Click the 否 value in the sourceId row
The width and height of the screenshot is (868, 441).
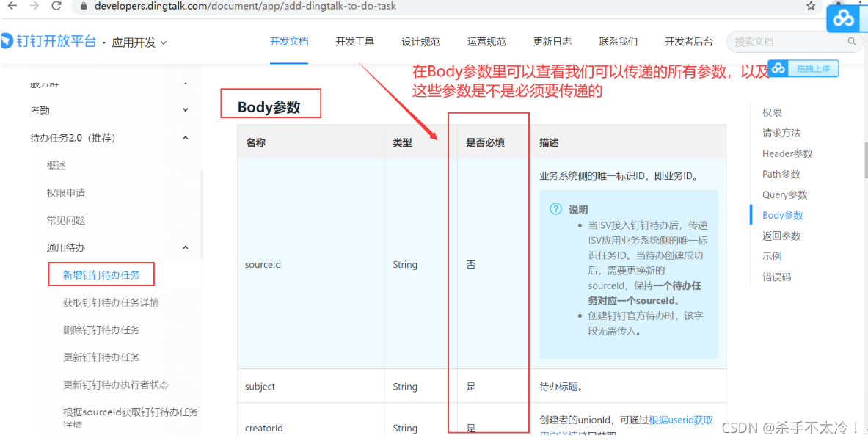click(x=471, y=264)
